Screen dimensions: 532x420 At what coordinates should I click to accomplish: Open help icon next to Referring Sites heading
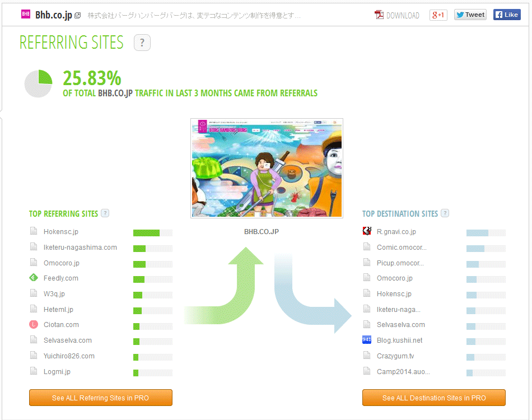click(142, 43)
